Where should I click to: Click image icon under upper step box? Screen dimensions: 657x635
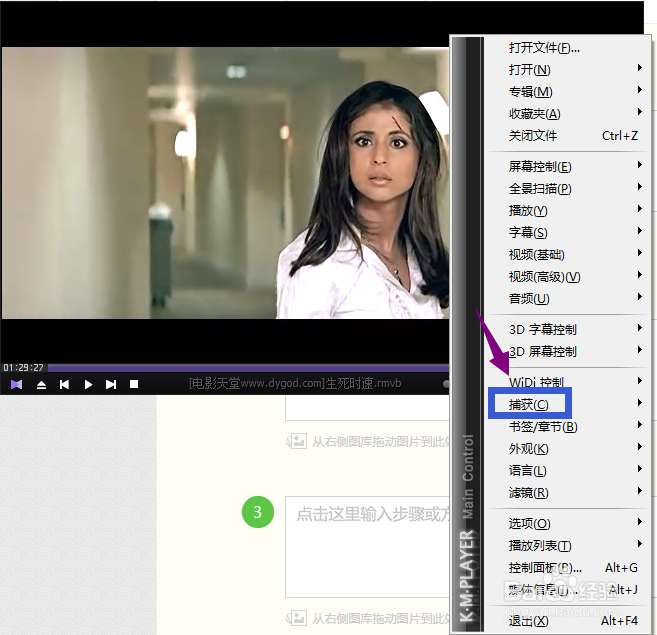(298, 441)
